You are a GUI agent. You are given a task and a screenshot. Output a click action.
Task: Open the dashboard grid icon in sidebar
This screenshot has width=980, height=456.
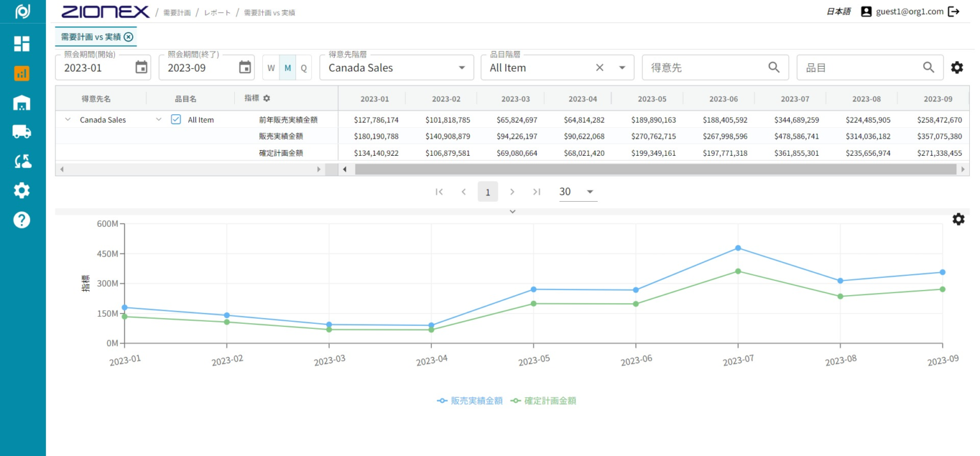[x=22, y=44]
